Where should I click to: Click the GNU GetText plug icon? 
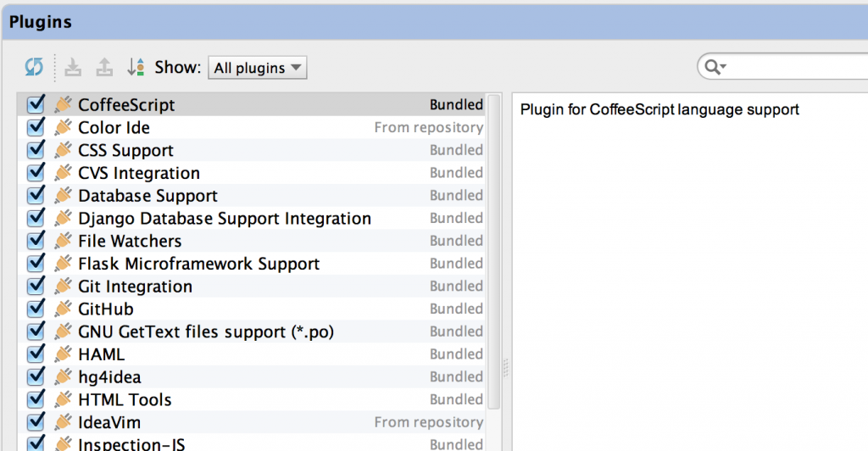pos(63,331)
